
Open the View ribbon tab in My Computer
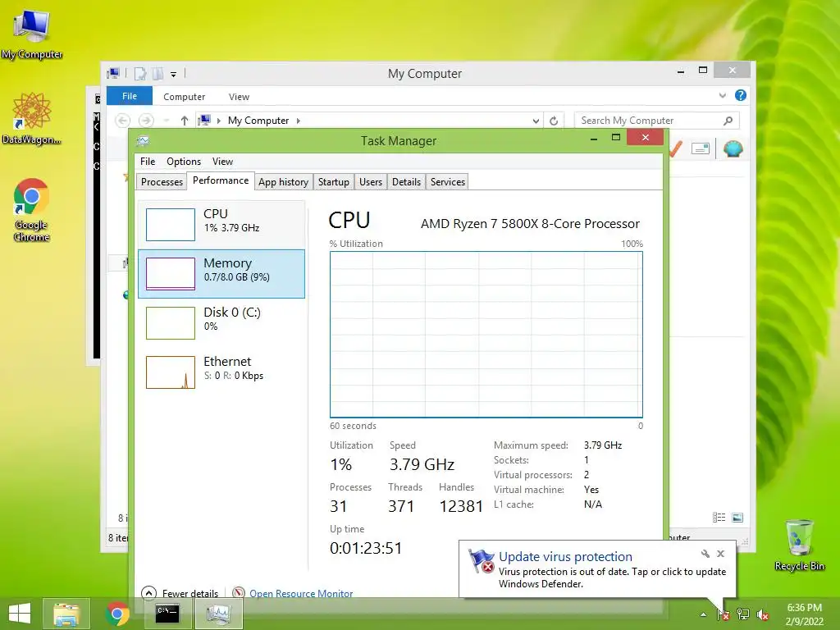coord(239,97)
